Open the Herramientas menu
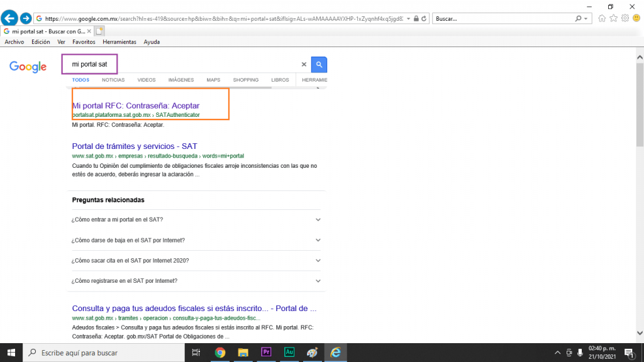This screenshot has width=644, height=362. (x=119, y=42)
